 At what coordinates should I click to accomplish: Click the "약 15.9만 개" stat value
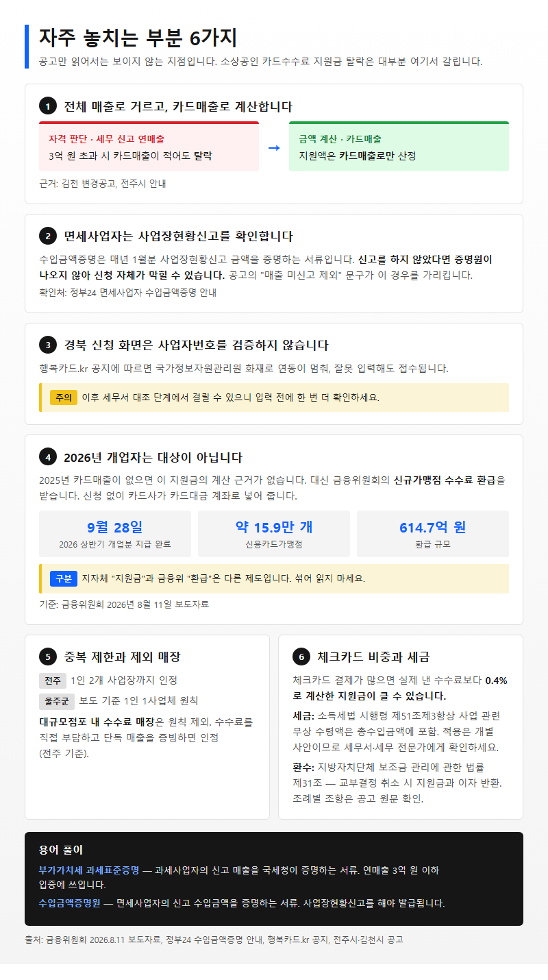point(274,527)
